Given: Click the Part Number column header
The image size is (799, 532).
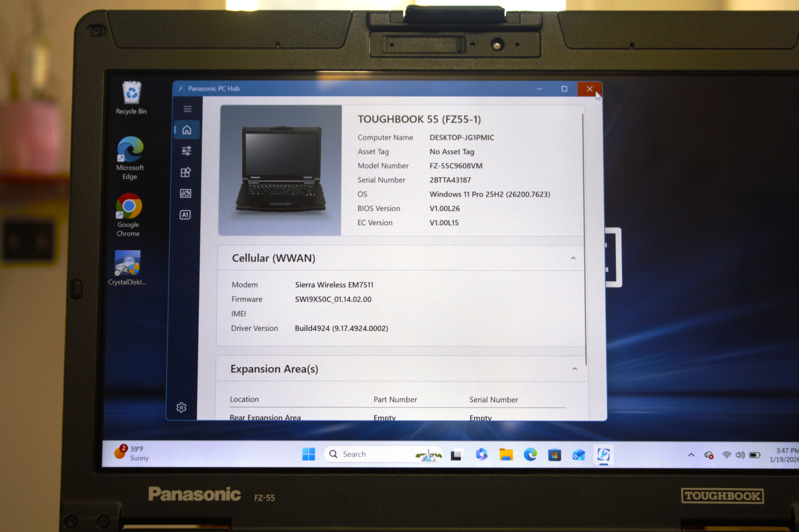Looking at the screenshot, I should 395,400.
